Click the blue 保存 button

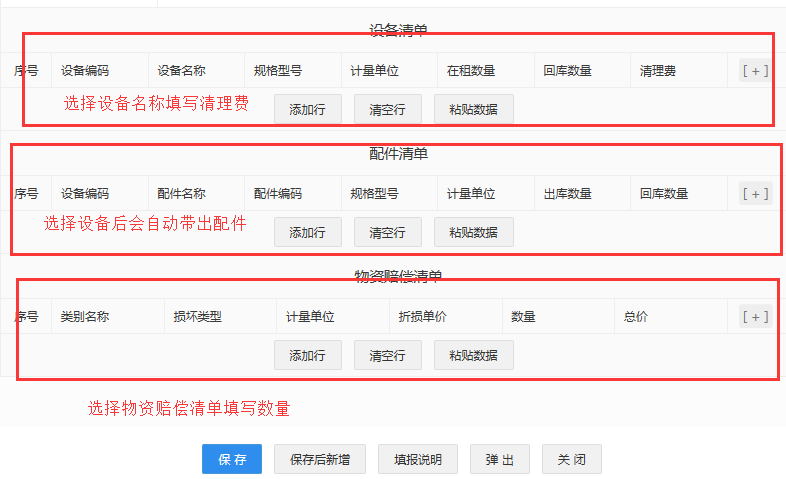232,459
